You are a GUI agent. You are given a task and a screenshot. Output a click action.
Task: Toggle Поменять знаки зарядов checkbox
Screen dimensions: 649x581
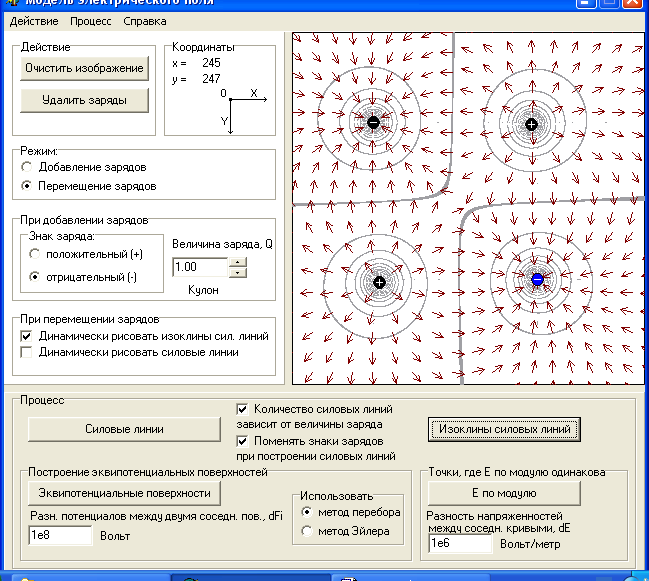(x=242, y=441)
